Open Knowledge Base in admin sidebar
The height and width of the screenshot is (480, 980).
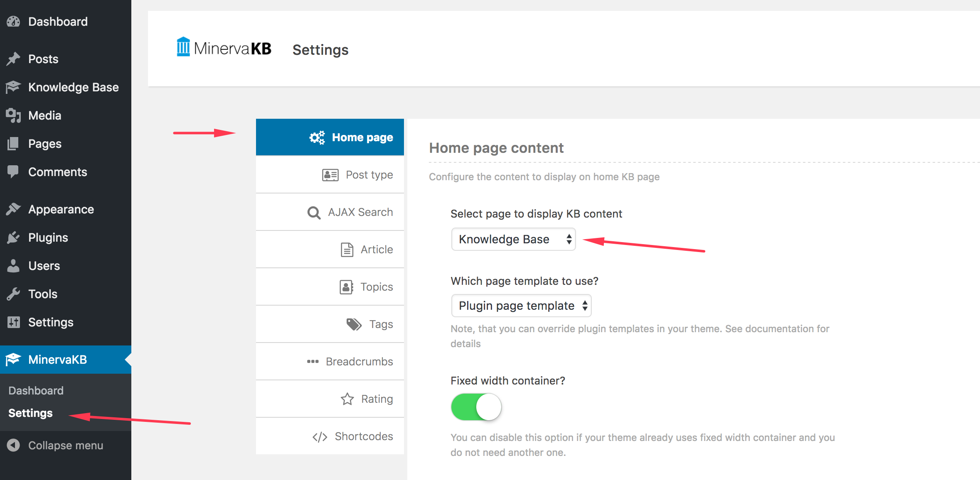[66, 87]
